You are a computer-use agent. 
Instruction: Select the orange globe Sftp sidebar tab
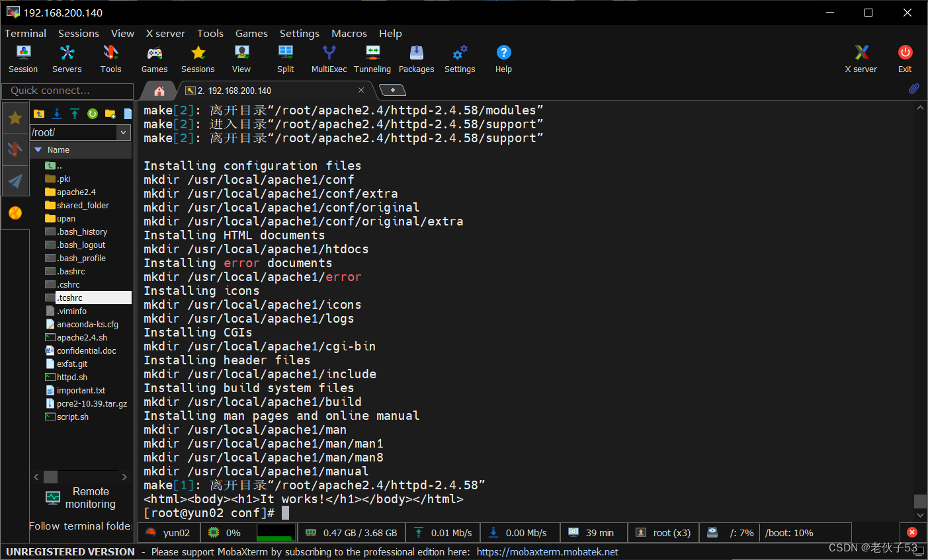15,213
